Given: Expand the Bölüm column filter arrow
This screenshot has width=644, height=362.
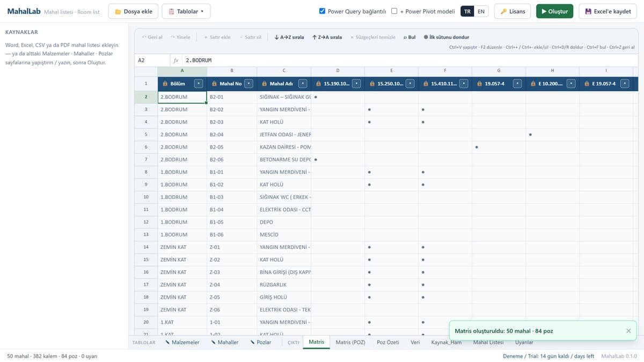Looking at the screenshot, I should [199, 84].
